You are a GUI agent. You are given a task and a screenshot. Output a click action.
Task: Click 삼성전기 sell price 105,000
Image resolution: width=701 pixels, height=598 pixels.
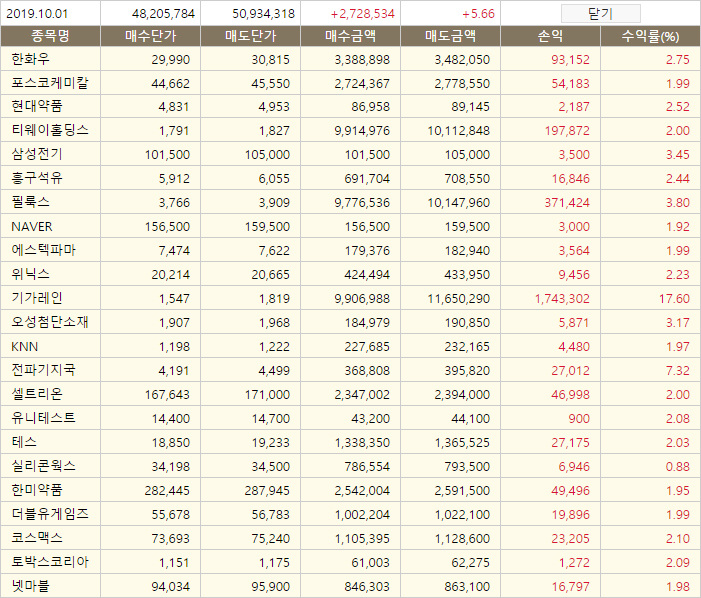coord(267,155)
